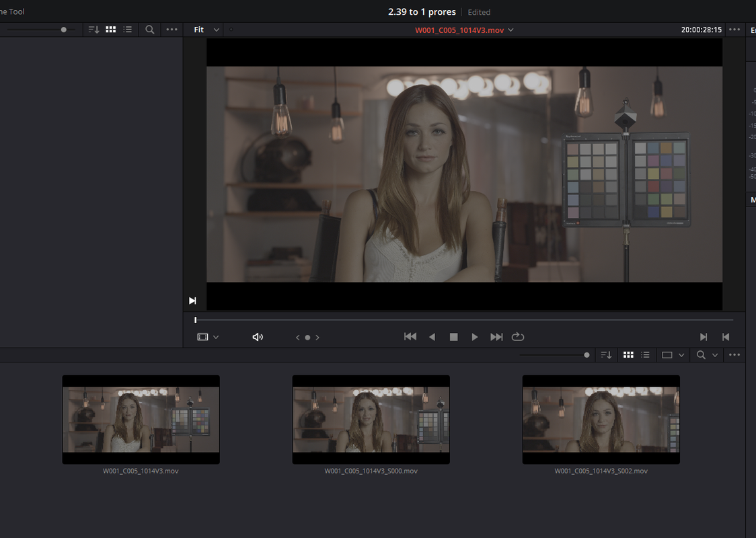
Task: Toggle audio mute speaker icon
Action: 258,337
